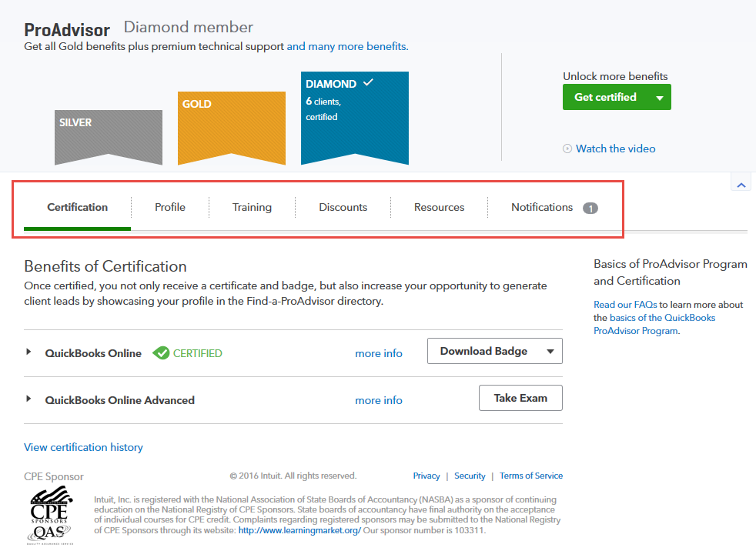The width and height of the screenshot is (756, 551).
Task: Follow the 'and many more benefits' link
Action: [x=347, y=46]
